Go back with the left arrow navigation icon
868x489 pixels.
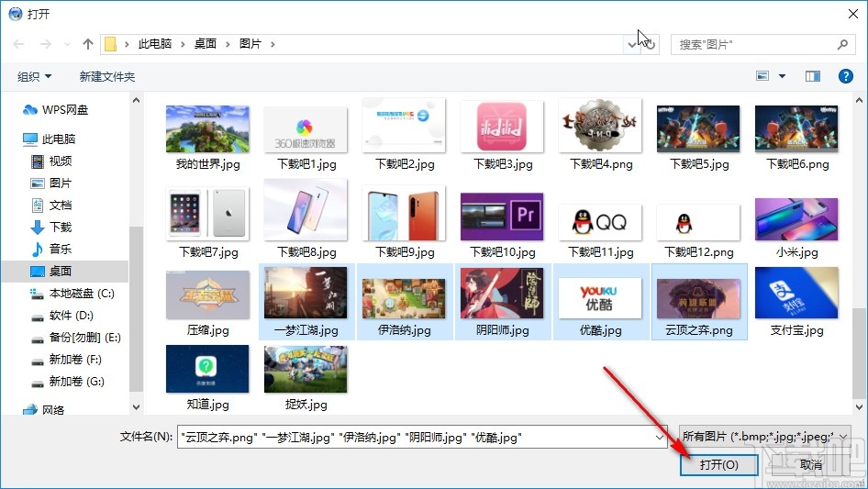tap(18, 44)
